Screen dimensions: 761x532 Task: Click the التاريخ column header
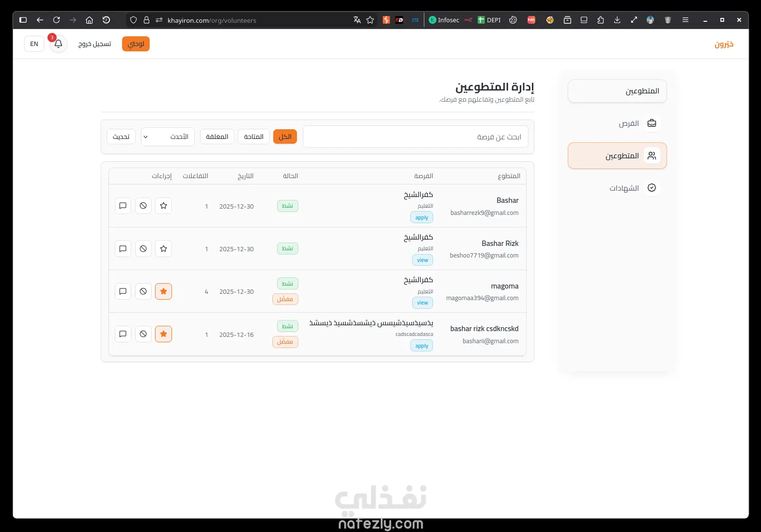coord(246,176)
